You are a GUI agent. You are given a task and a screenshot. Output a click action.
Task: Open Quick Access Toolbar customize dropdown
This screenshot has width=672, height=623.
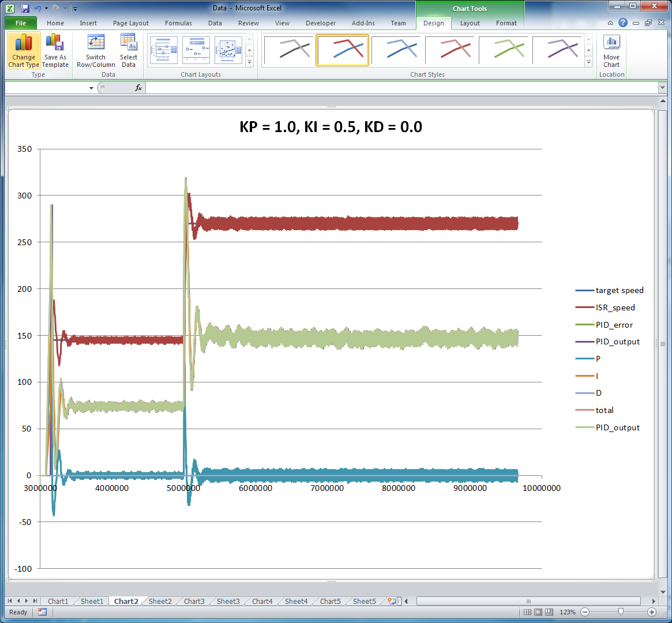74,8
